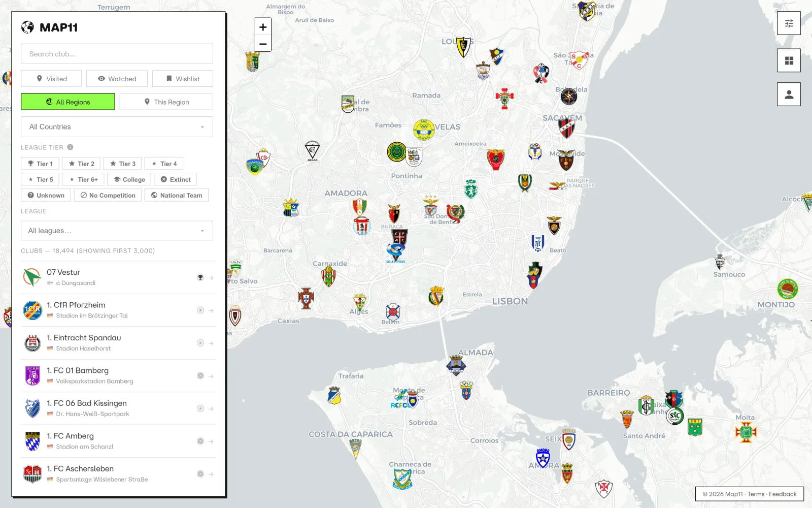Open 1. FC Amberg club logo
812x508 pixels.
(32, 441)
